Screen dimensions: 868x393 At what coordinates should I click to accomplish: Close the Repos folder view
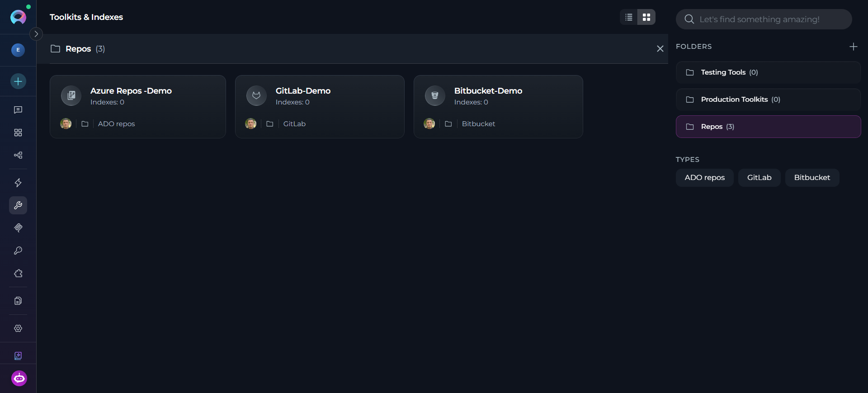point(660,49)
